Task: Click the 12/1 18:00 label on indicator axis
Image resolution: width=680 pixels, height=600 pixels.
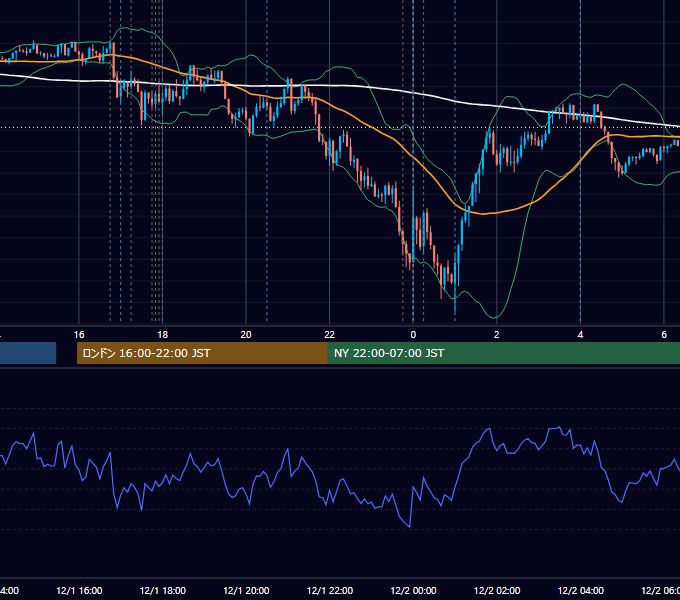Action: click(x=163, y=590)
